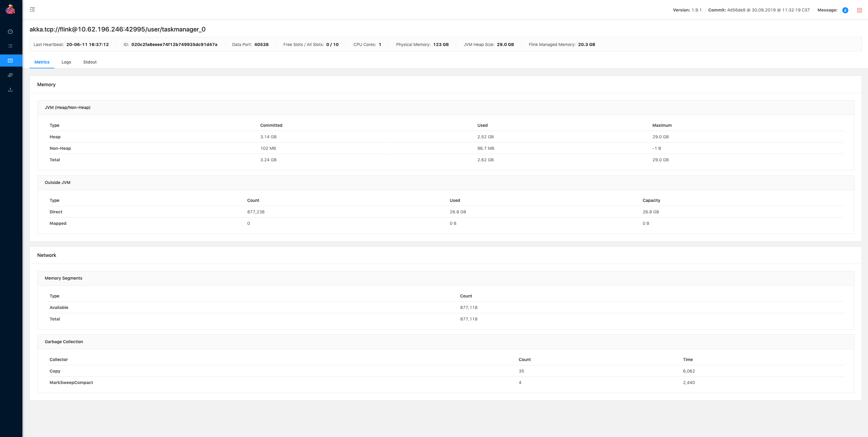This screenshot has width=868, height=437.
Task: Click the MarkSweepCompact collector row
Action: tap(71, 383)
